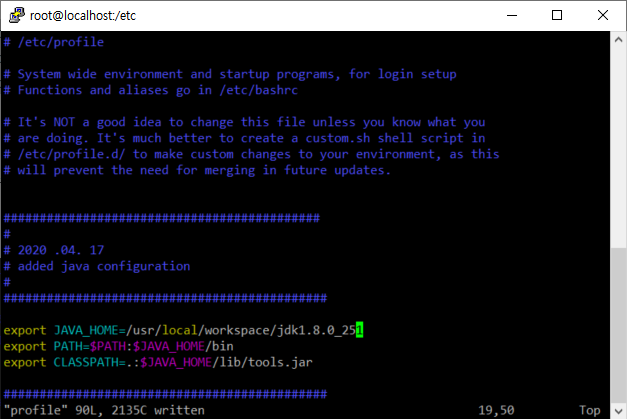627x419 pixels.
Task: Click the '2020 .04. 17' date comment
Action: 54,250
